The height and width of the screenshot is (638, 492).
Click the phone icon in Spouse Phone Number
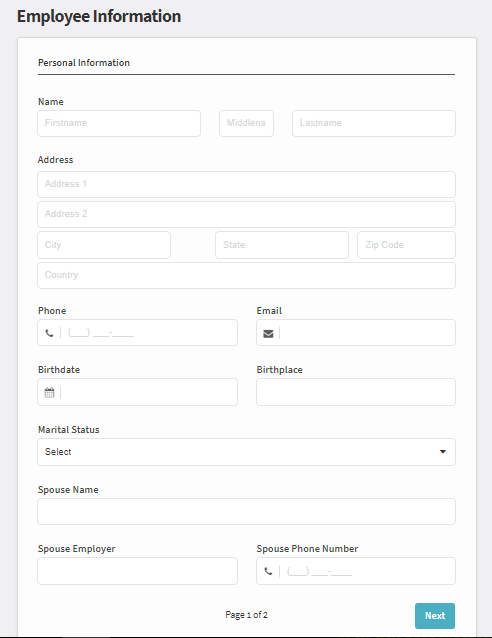pos(268,571)
